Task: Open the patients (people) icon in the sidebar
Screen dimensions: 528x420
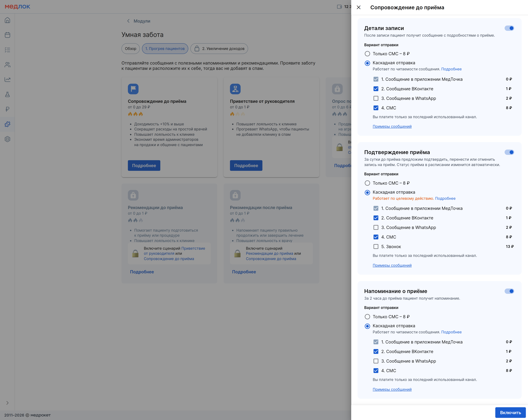Action: point(7,65)
